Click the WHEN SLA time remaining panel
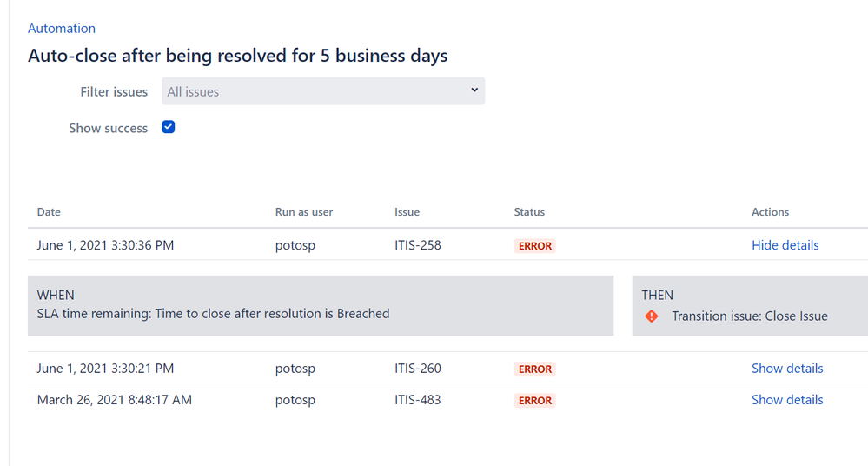 [x=321, y=305]
